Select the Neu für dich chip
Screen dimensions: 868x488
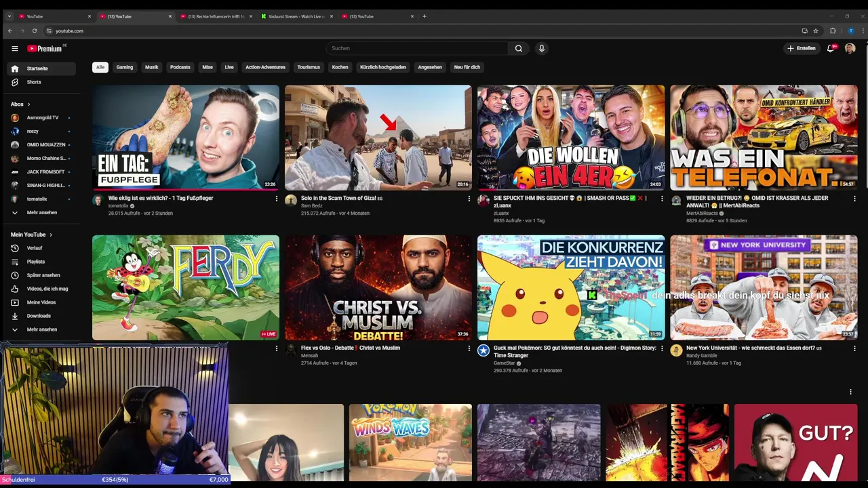467,67
